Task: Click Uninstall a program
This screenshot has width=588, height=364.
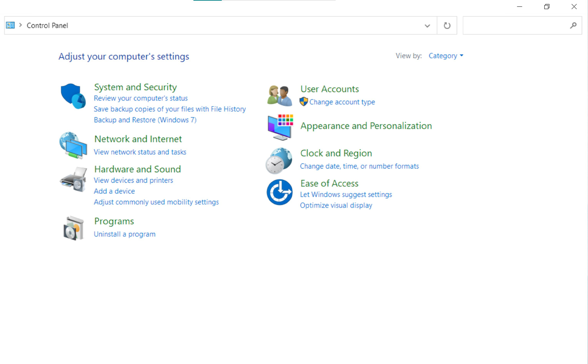Action: 125,234
